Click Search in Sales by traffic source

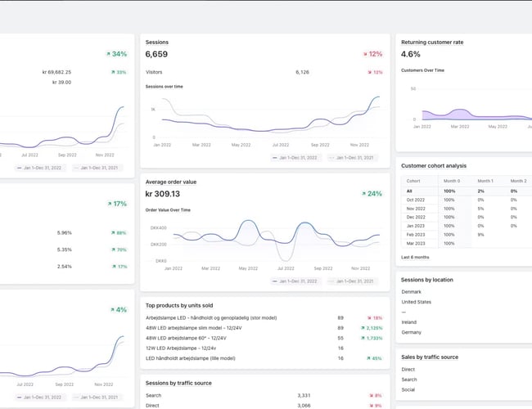(x=409, y=380)
